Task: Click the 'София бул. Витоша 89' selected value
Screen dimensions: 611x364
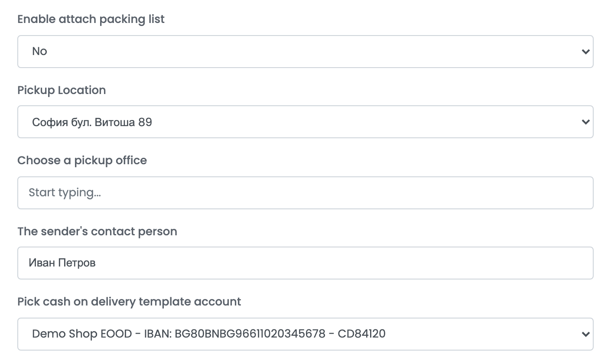Action: (92, 122)
